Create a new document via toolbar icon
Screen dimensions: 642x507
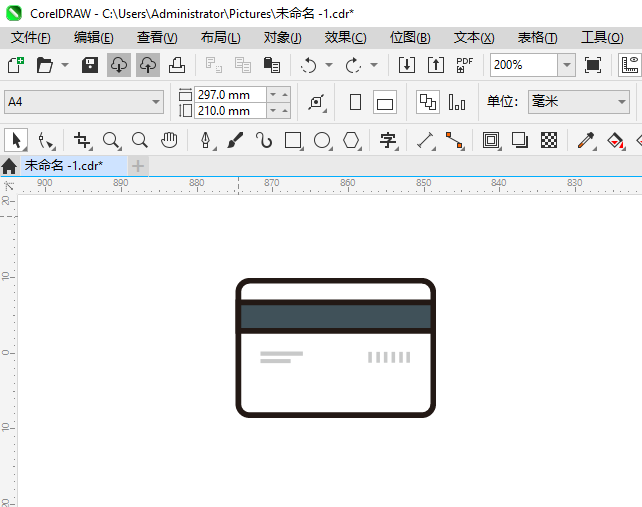coord(16,65)
